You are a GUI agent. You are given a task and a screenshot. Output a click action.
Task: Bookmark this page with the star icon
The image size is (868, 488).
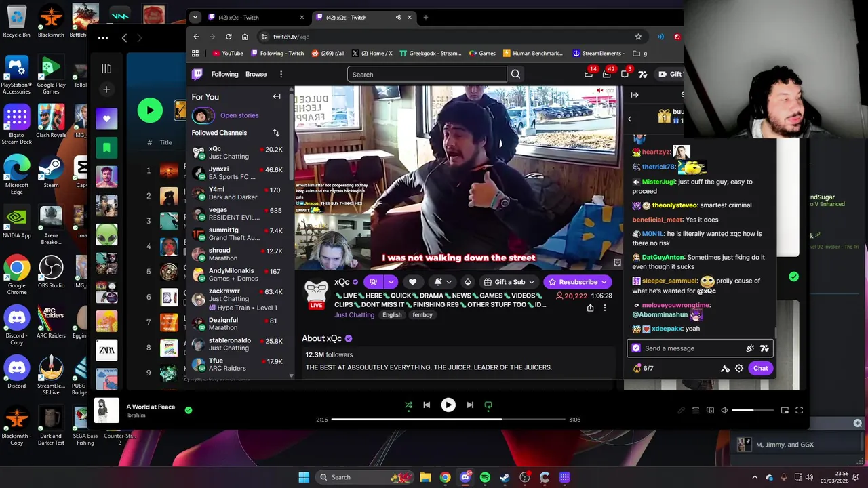(638, 37)
